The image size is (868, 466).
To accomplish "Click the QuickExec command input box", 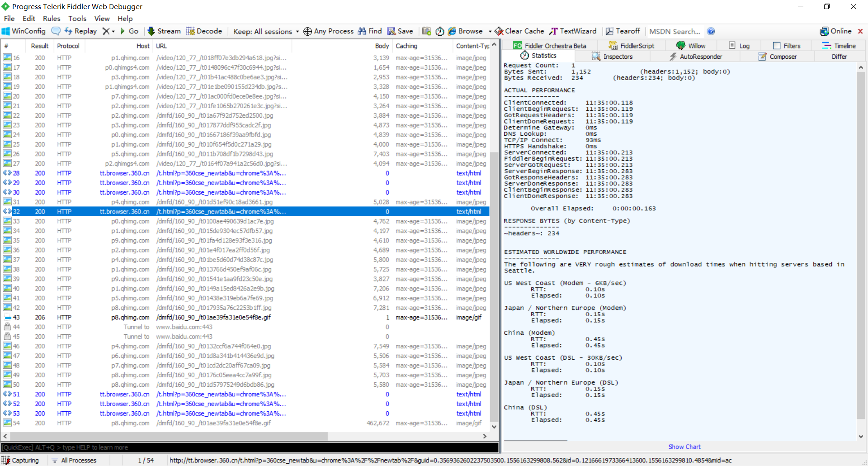I will [x=250, y=447].
